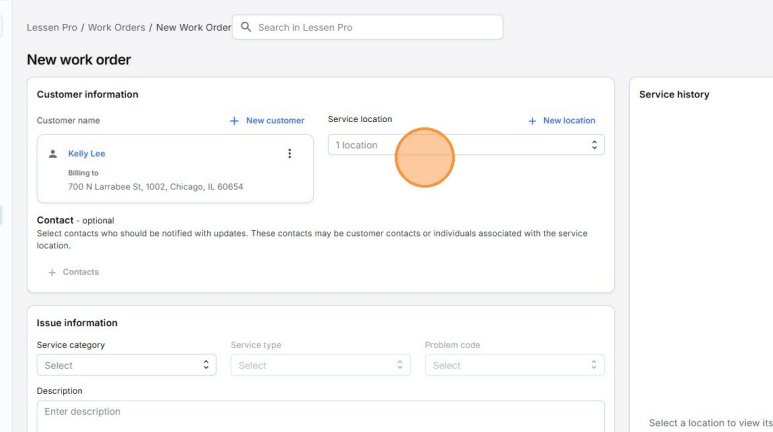Focus the Search in Lessen Pro field
Viewport: 773px width, 432px height.
375,27
